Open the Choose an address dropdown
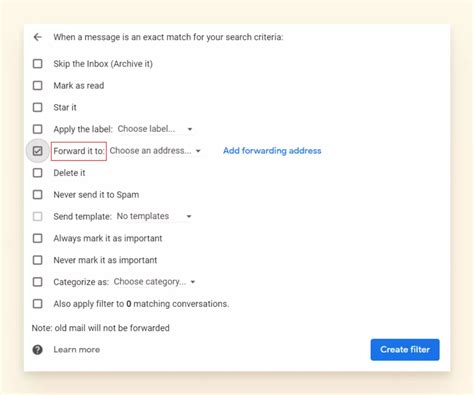The width and height of the screenshot is (474, 395). (155, 151)
